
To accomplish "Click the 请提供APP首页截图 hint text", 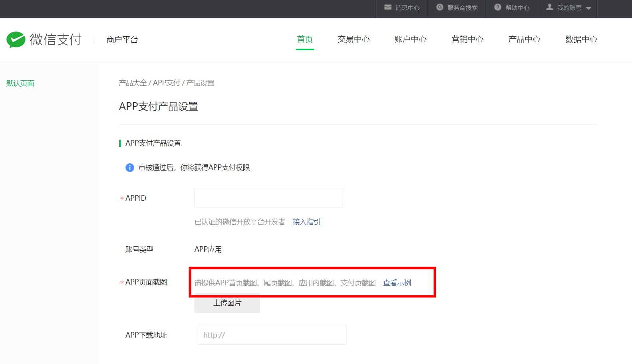I will 285,283.
